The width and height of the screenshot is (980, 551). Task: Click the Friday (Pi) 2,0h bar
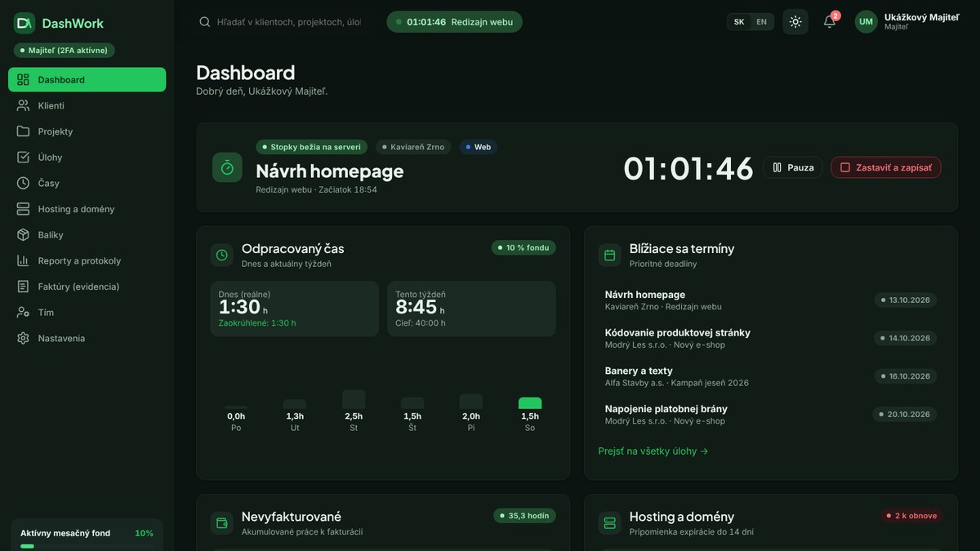click(471, 402)
